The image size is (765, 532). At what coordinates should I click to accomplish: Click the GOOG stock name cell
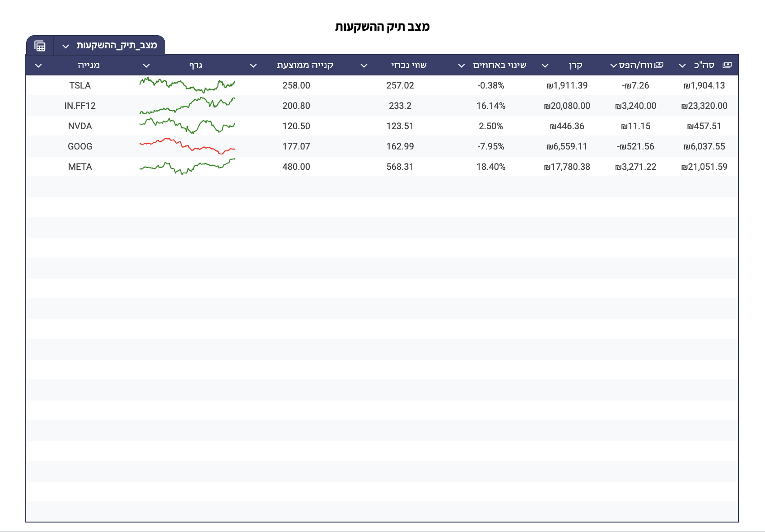coord(80,146)
